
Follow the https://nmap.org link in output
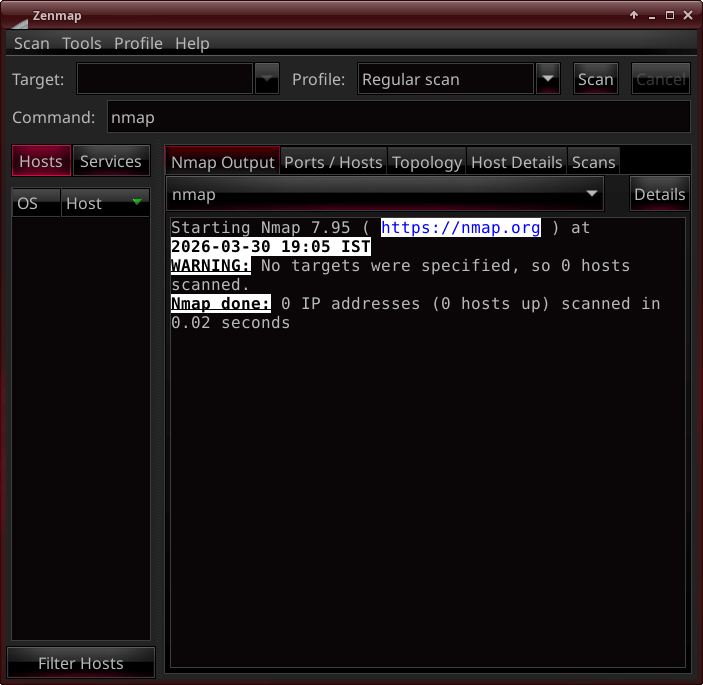point(460,228)
